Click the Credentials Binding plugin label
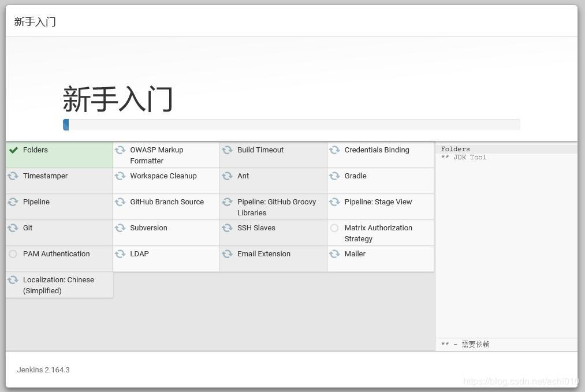Screen dimensions: 585x392 click(377, 150)
